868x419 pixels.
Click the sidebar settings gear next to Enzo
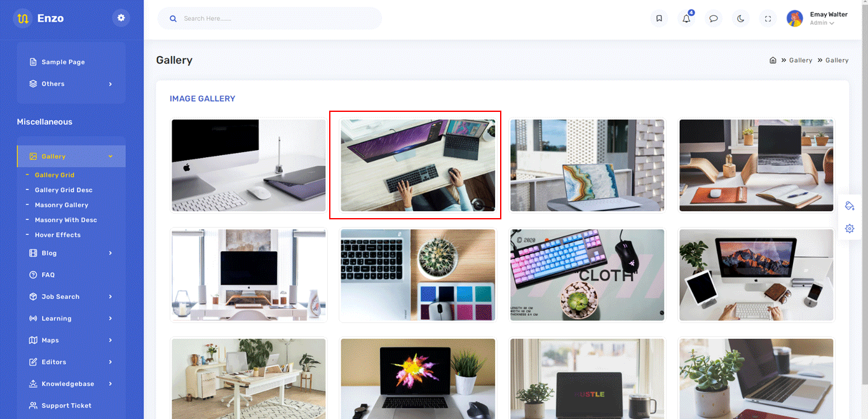tap(121, 18)
